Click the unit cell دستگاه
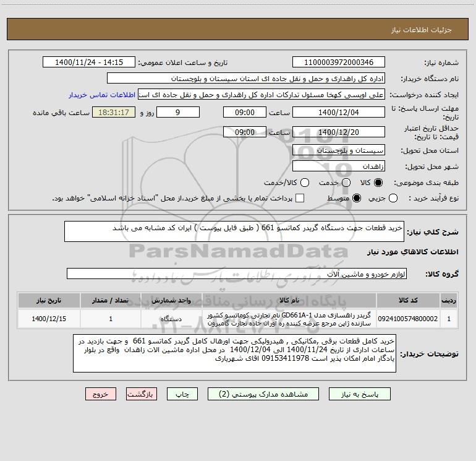Screen dimensions: 476x461 pyautogui.click(x=171, y=319)
